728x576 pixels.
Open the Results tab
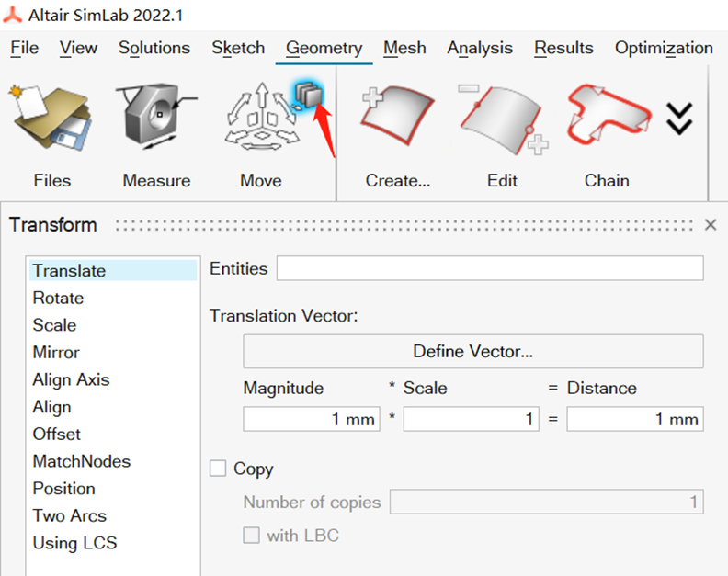point(563,48)
